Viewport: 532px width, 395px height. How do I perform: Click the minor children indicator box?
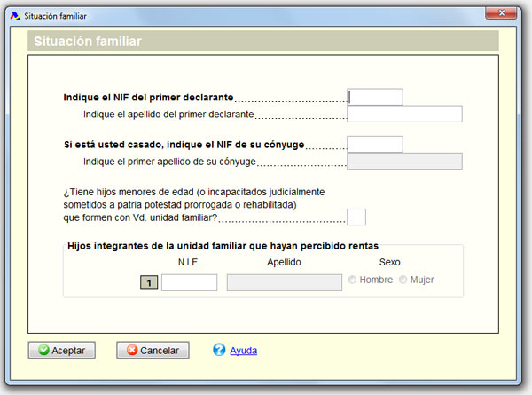[x=356, y=217]
